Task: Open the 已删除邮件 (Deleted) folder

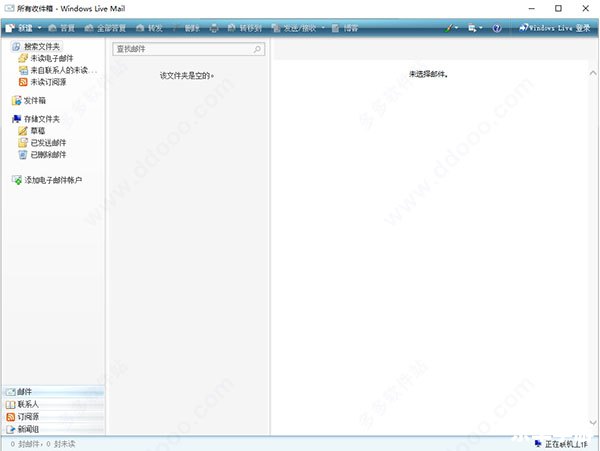Action: tap(42, 155)
